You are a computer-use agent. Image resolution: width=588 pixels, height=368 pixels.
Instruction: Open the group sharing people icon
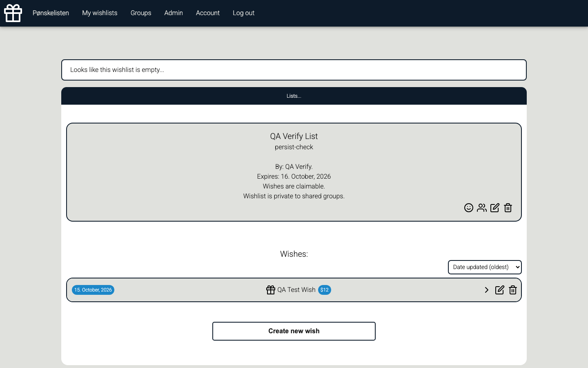[482, 208]
